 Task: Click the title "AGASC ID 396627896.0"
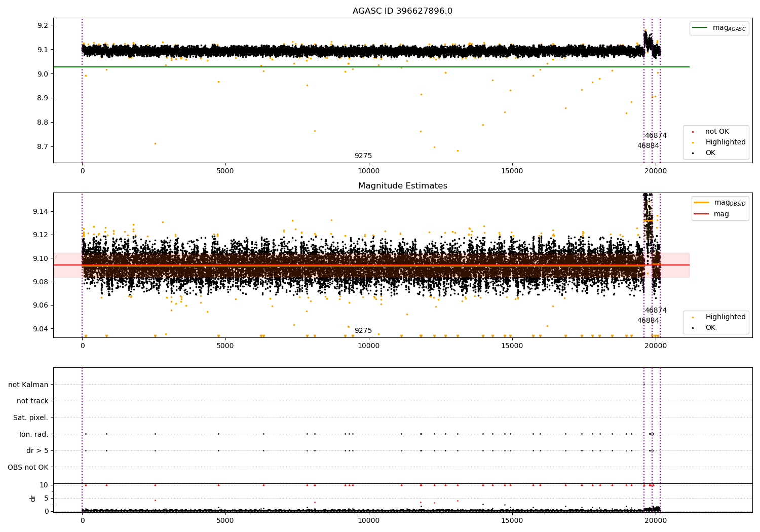402,11
